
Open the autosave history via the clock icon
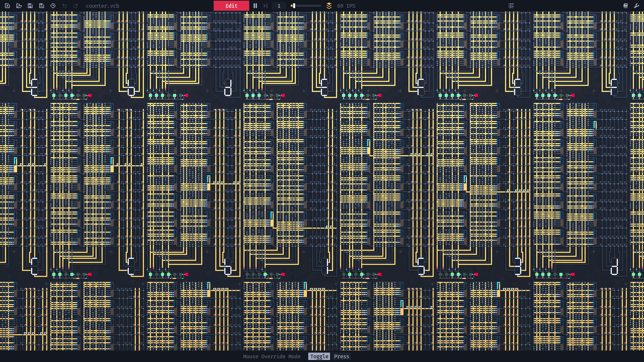click(x=53, y=6)
